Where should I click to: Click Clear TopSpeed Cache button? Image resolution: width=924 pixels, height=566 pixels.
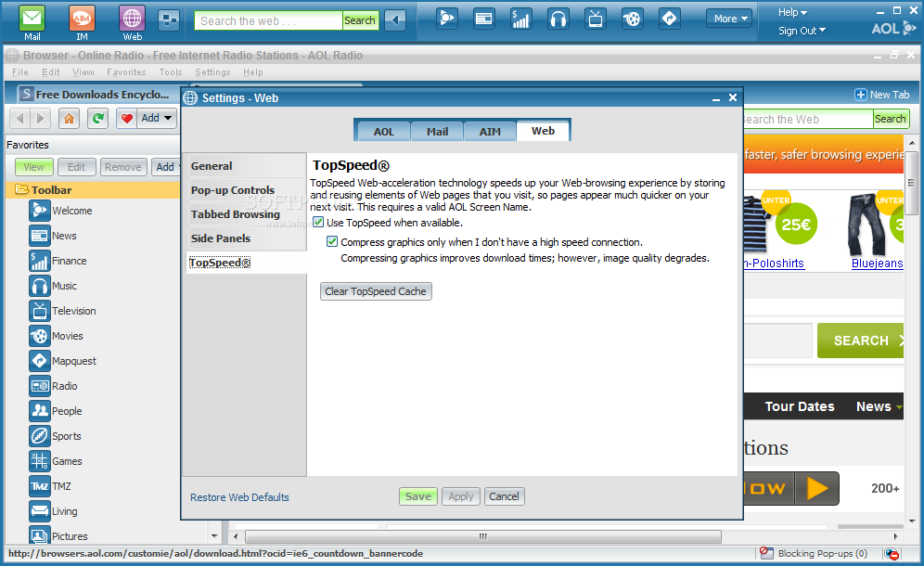(376, 291)
